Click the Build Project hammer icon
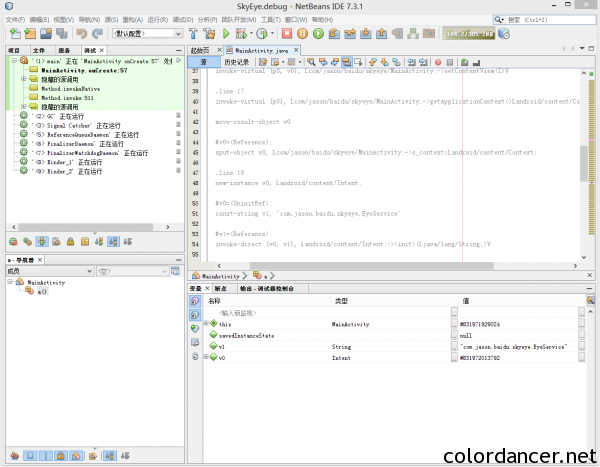The width and height of the screenshot is (600, 467). [193, 34]
